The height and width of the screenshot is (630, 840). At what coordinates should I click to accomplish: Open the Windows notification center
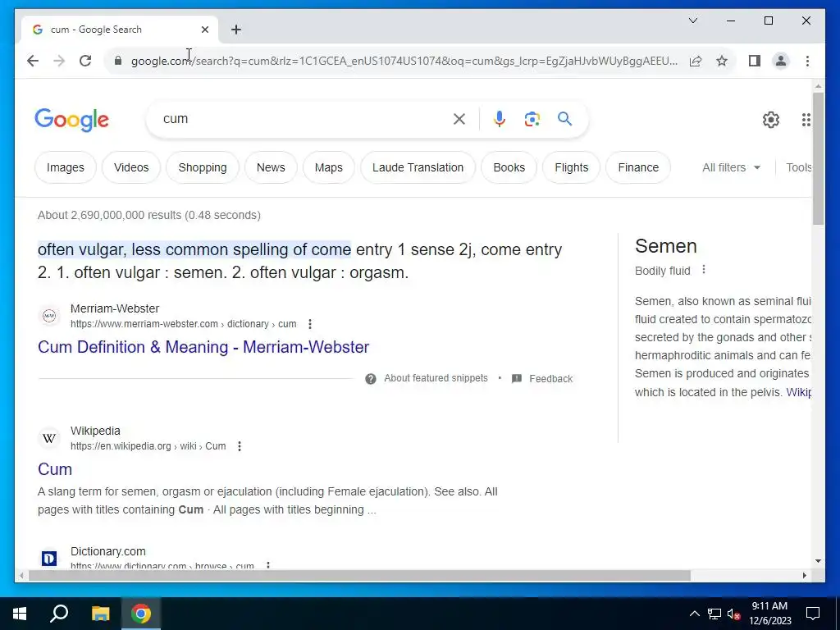coord(813,614)
